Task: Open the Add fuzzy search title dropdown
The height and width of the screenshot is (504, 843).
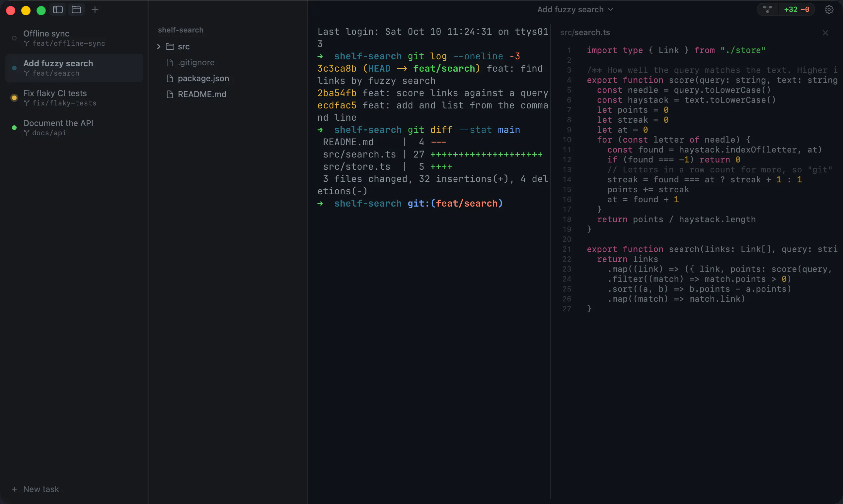Action: (x=575, y=10)
